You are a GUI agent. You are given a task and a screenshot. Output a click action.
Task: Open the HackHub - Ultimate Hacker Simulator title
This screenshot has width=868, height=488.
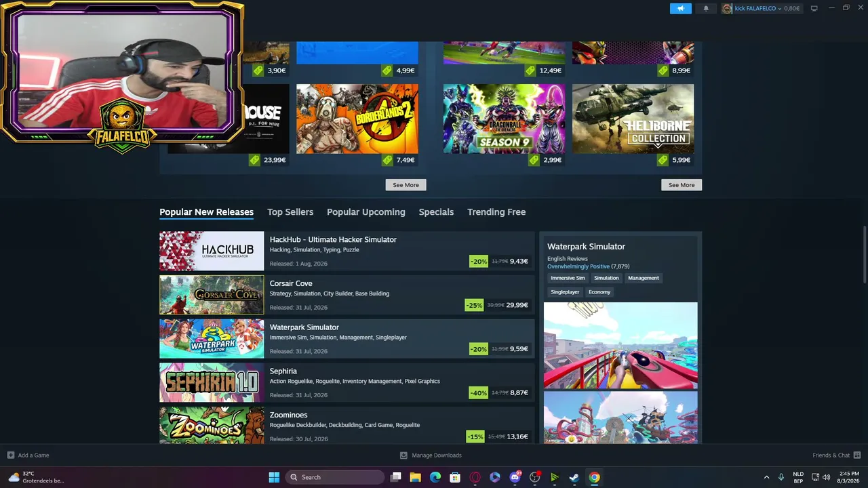tap(333, 239)
